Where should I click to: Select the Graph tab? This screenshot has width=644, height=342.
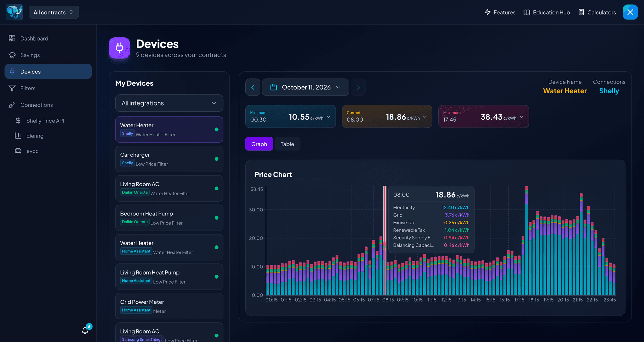259,144
